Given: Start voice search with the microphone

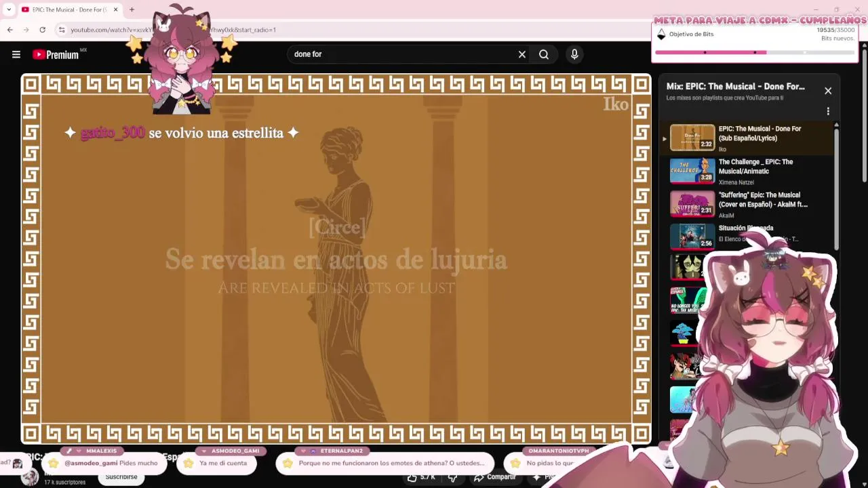Looking at the screenshot, I should [574, 54].
